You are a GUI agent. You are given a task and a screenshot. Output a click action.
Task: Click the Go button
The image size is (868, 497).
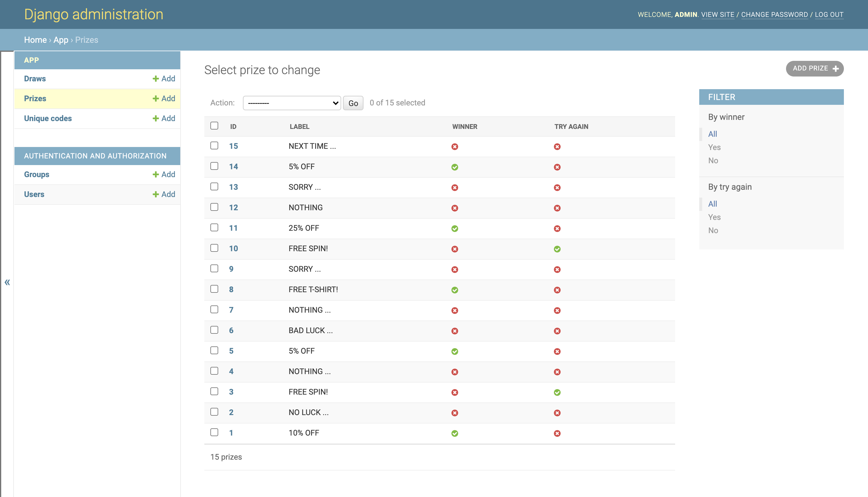[x=353, y=103]
